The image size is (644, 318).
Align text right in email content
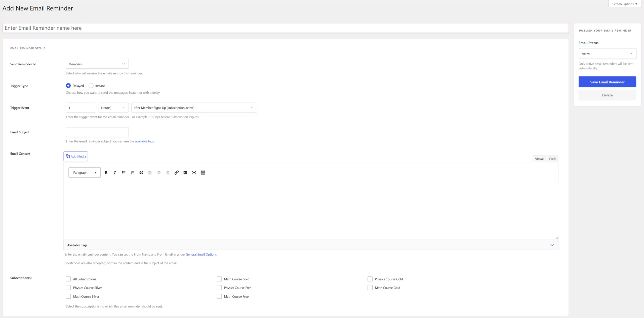168,173
